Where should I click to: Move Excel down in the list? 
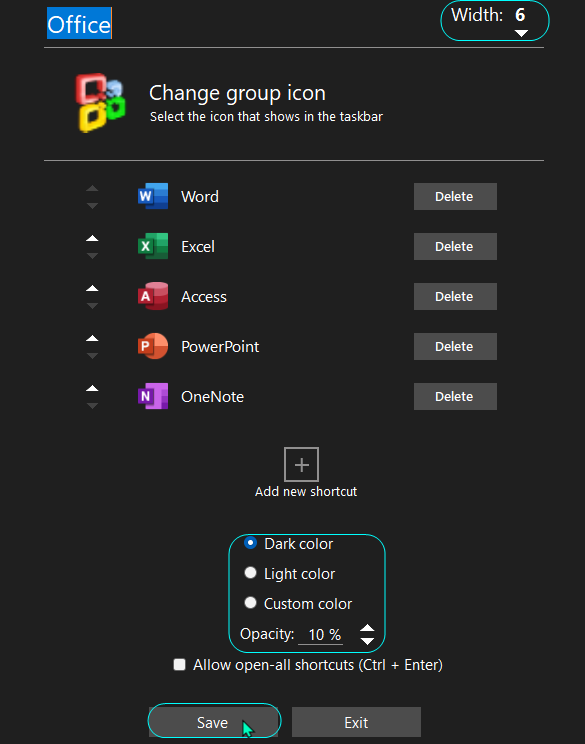coord(92,256)
